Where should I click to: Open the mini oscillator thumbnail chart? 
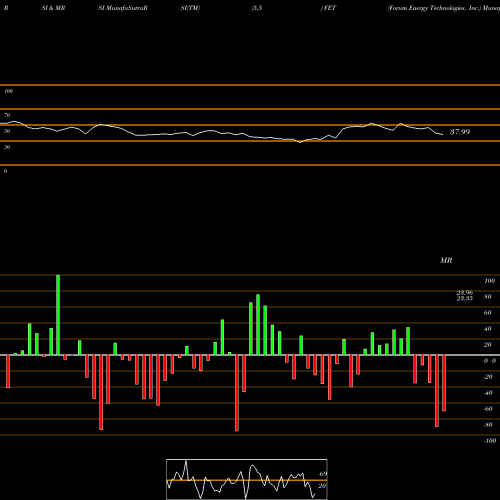click(247, 479)
